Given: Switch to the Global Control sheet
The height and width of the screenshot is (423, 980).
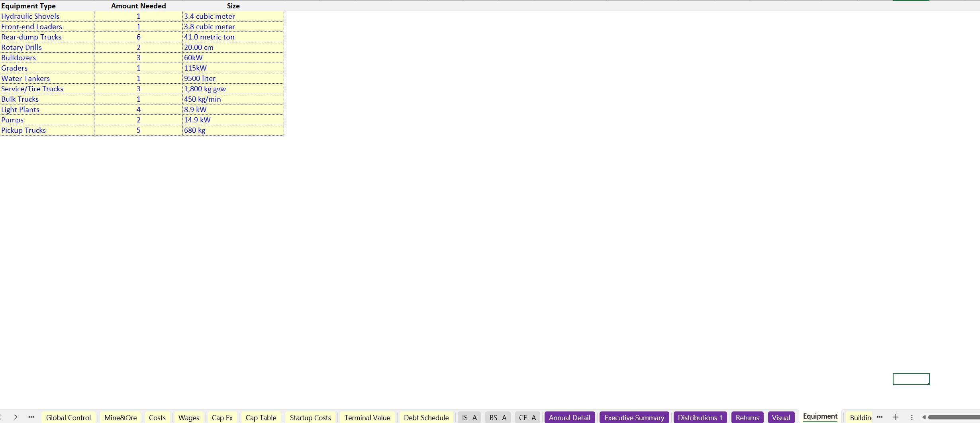Looking at the screenshot, I should point(68,417).
